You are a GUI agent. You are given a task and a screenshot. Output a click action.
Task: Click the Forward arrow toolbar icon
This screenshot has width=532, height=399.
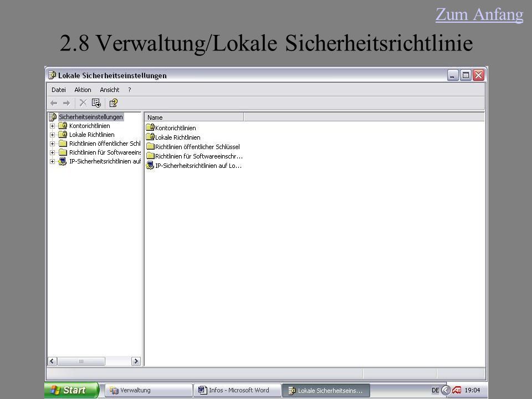(x=66, y=103)
